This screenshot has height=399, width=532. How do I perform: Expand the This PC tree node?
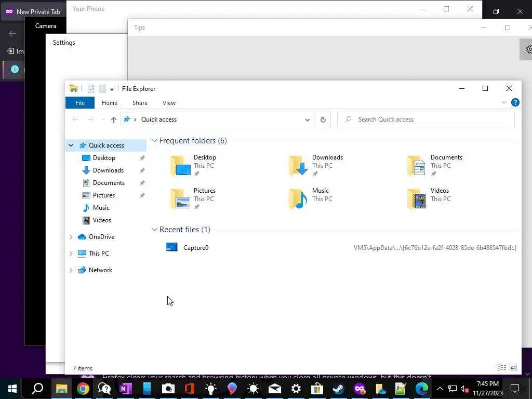pos(71,254)
